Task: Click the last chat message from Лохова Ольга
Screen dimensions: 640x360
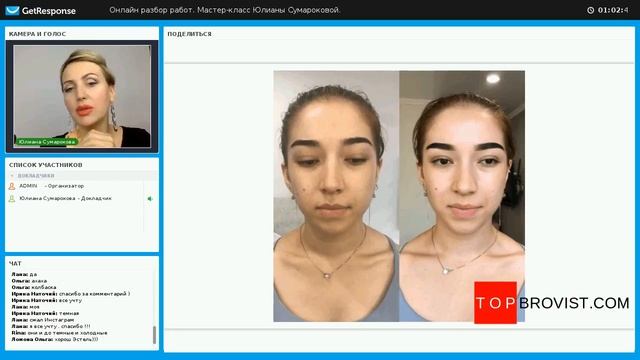Action: [55, 340]
